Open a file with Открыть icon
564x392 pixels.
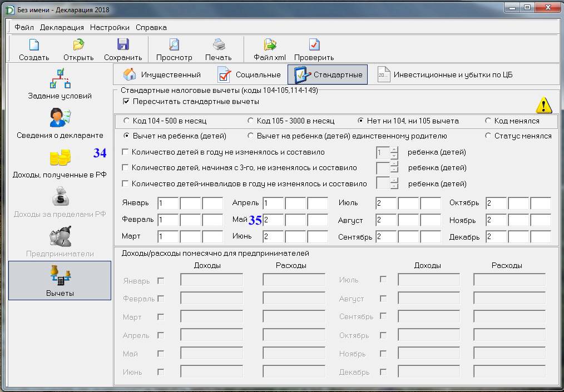(78, 46)
